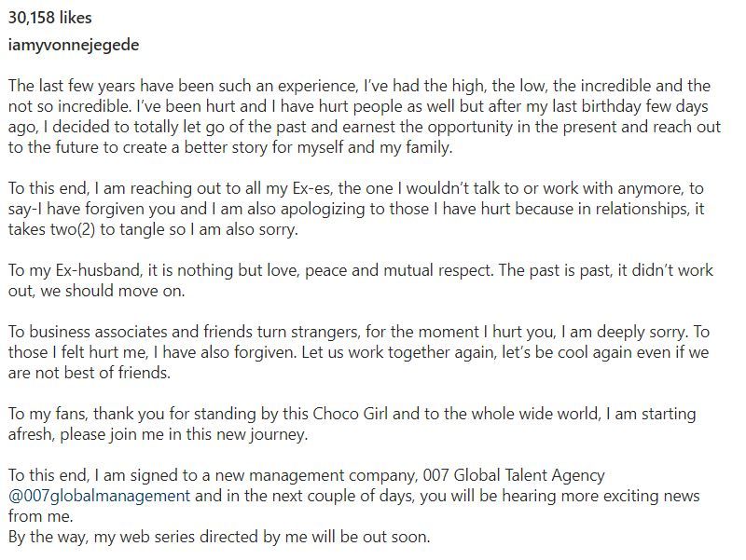Image resolution: width=746 pixels, height=560 pixels.
Task: Click the text '007 Global Talent Agency'
Action: pyautogui.click(x=514, y=475)
